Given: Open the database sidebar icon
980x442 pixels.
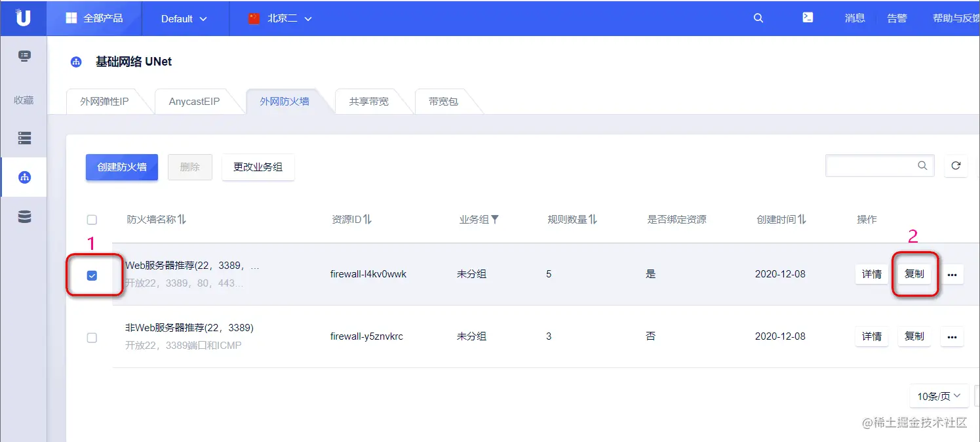Looking at the screenshot, I should click(24, 216).
